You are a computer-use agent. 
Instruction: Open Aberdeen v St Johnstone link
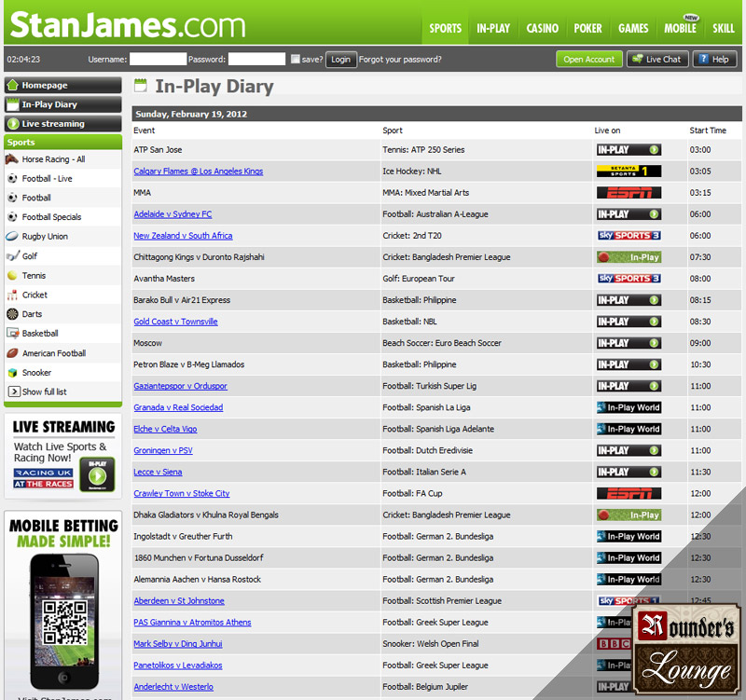179,600
